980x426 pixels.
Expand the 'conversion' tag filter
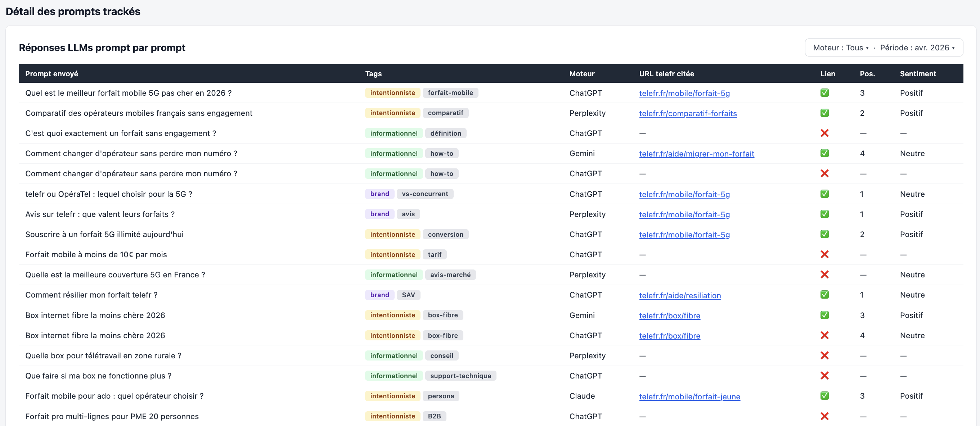click(446, 234)
